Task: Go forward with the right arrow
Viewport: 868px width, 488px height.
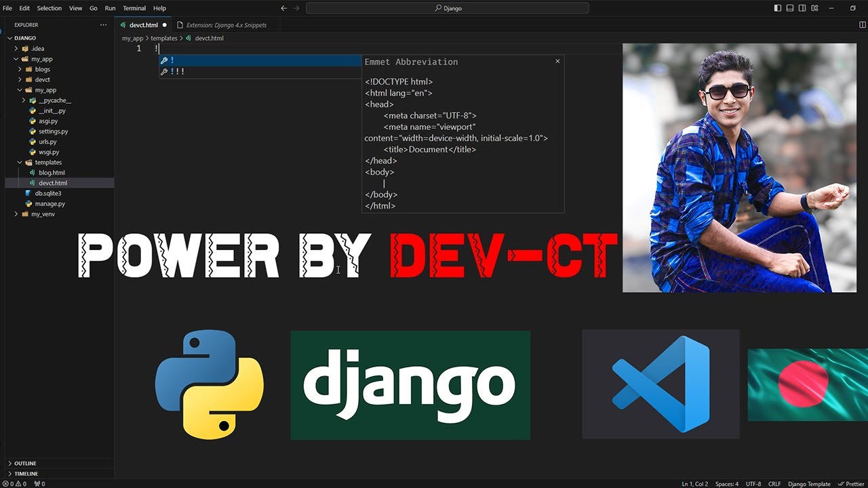Action: point(296,8)
